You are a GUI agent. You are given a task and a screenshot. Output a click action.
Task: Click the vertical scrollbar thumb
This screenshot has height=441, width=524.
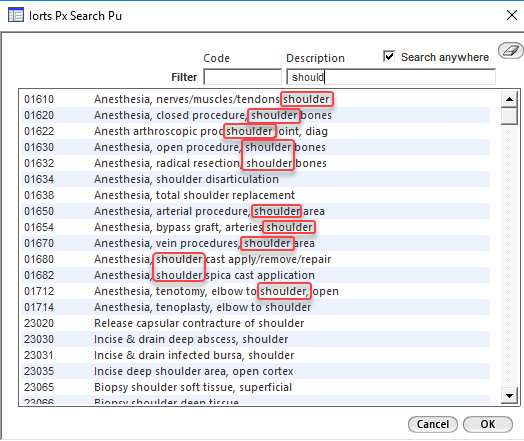pos(509,116)
